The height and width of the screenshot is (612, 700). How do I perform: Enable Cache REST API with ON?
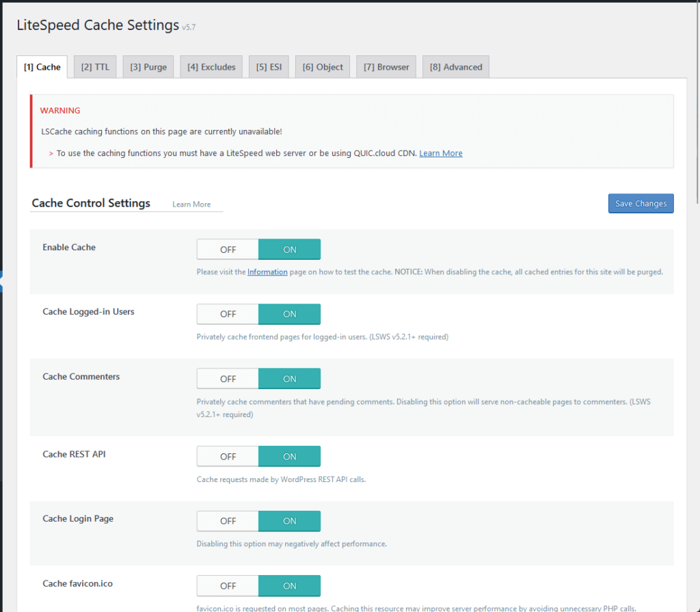pyautogui.click(x=289, y=457)
